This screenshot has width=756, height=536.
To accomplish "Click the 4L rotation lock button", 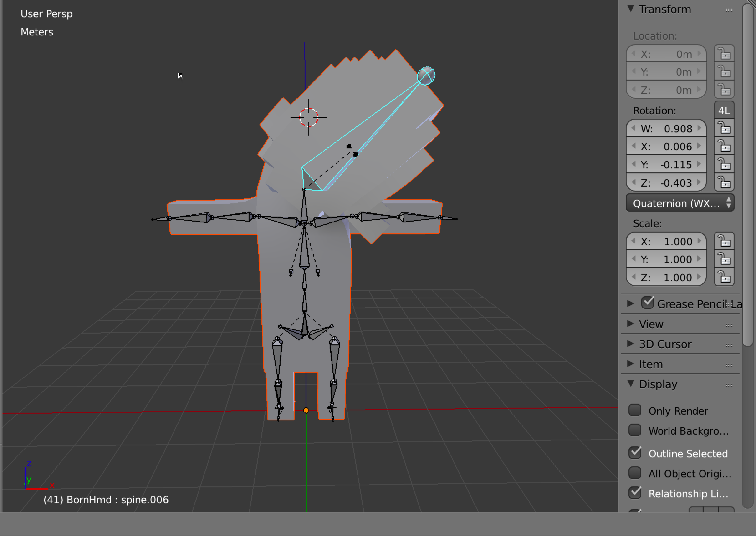I will [x=724, y=111].
